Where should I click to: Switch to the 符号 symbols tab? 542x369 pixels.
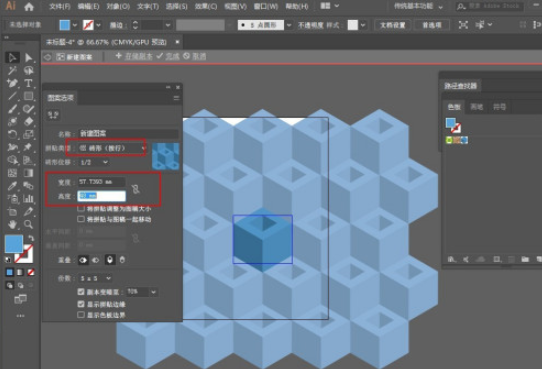point(499,107)
